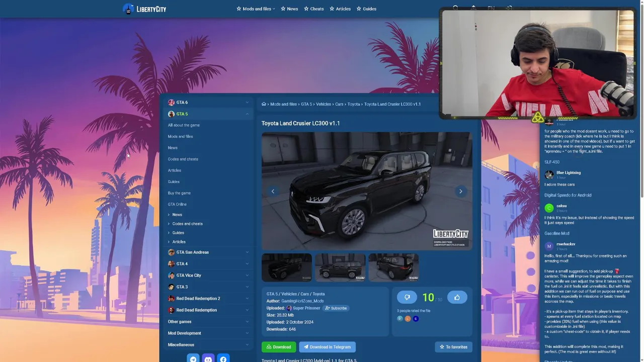This screenshot has height=362, width=644.
Task: Open Vehicles link in breadcrumb
Action: tap(324, 104)
